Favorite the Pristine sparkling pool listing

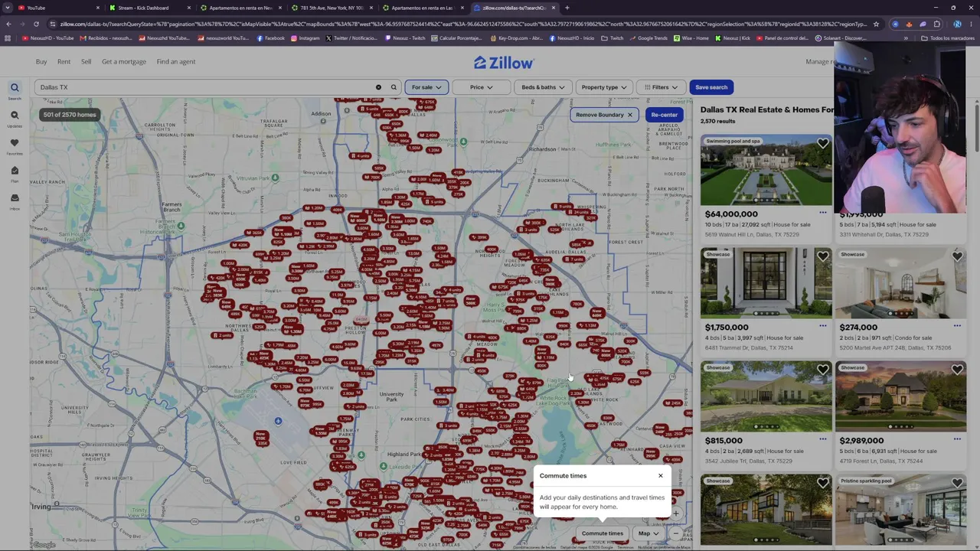[957, 483]
